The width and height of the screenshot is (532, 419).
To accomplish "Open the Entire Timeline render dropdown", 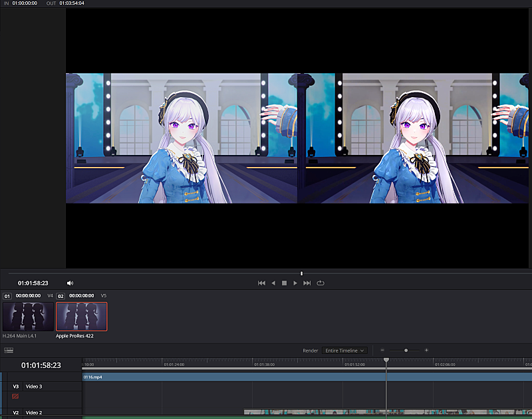I will coord(344,350).
